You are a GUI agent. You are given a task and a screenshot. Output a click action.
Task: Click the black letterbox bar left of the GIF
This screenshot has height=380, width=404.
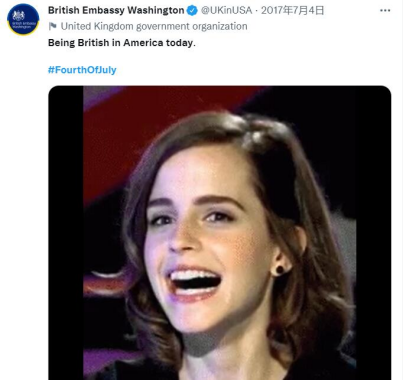[66, 233]
